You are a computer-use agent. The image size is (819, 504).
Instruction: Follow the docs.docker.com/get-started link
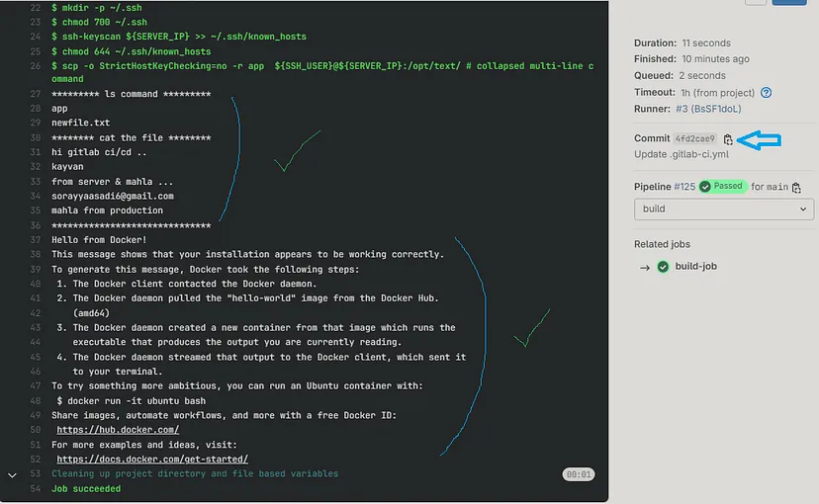click(152, 460)
